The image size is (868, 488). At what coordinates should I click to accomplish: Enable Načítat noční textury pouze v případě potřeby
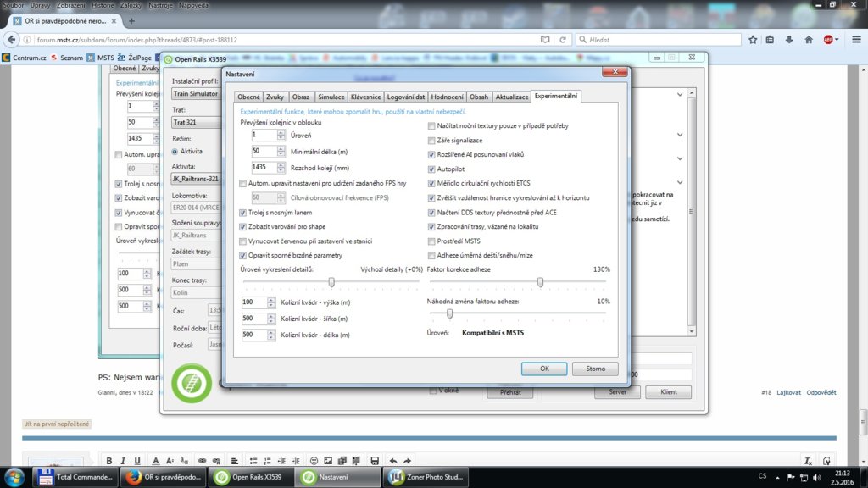(x=431, y=125)
